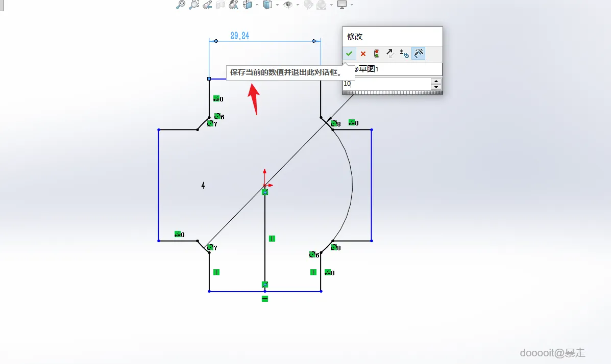Image resolution: width=611 pixels, height=364 pixels.
Task: Select the curved arc on the right
Action: click(352, 185)
